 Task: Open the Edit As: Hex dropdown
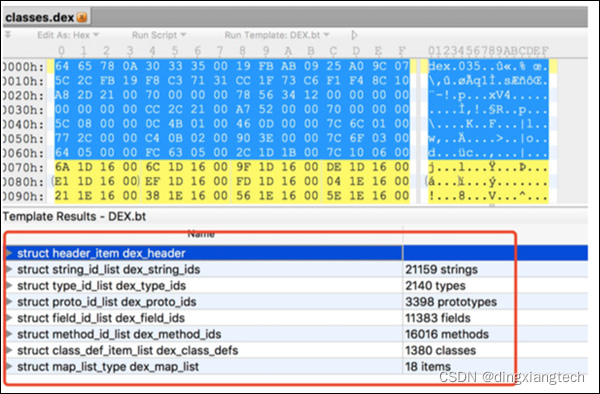click(68, 35)
